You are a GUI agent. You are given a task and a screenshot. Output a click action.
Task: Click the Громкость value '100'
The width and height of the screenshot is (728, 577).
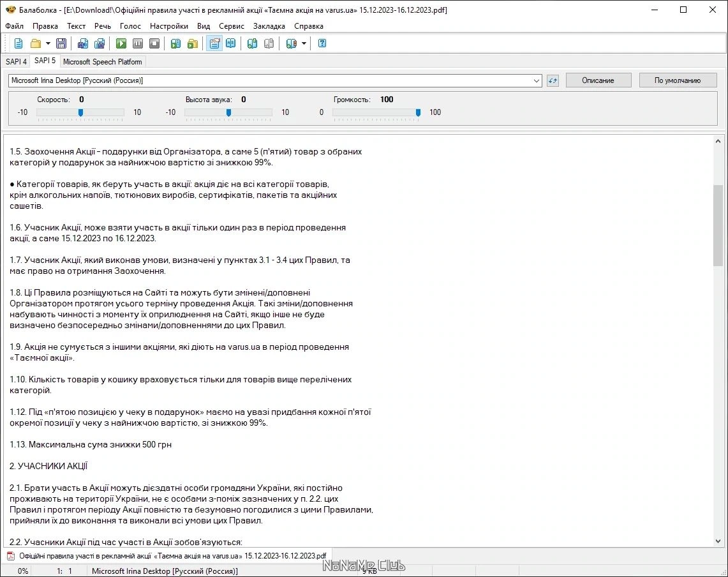tap(386, 100)
